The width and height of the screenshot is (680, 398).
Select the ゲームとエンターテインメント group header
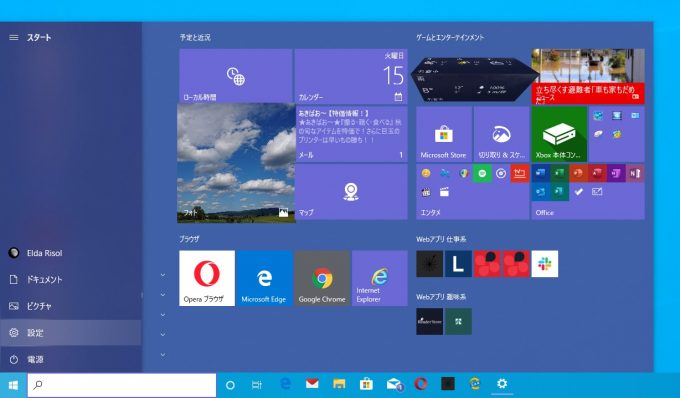pyautogui.click(x=450, y=38)
